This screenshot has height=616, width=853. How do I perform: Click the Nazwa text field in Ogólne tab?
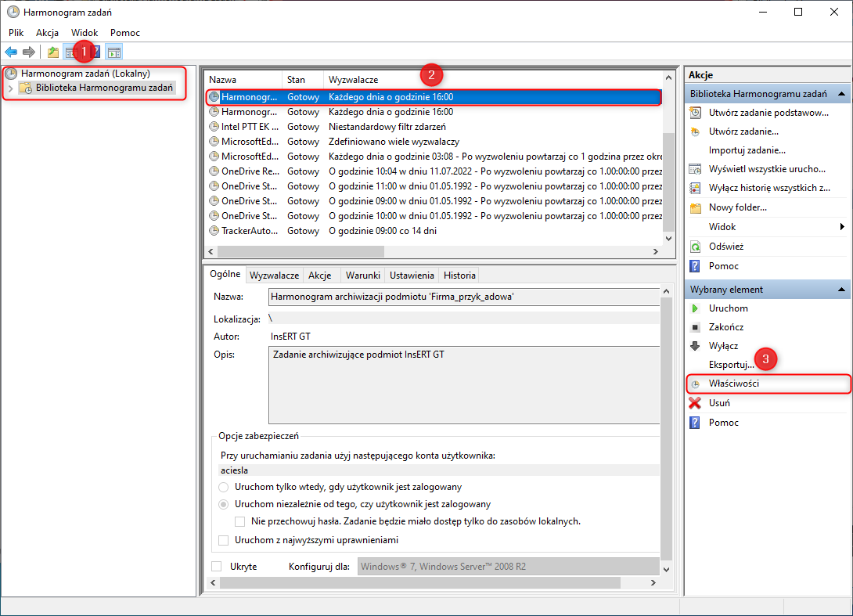tap(465, 297)
